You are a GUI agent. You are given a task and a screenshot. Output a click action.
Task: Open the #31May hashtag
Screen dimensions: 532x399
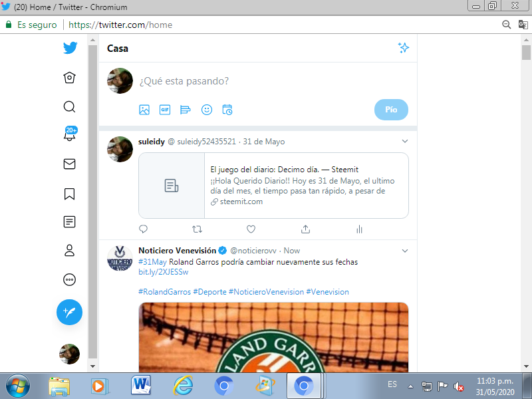pos(153,262)
